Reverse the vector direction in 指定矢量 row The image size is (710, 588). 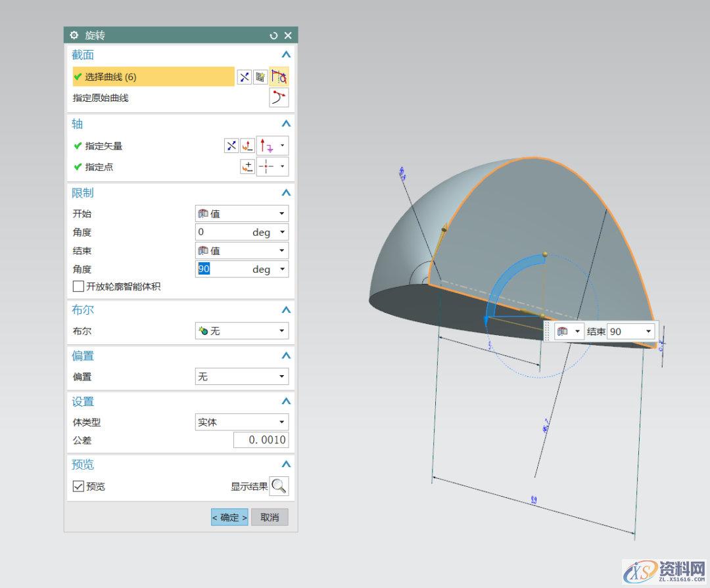point(231,146)
